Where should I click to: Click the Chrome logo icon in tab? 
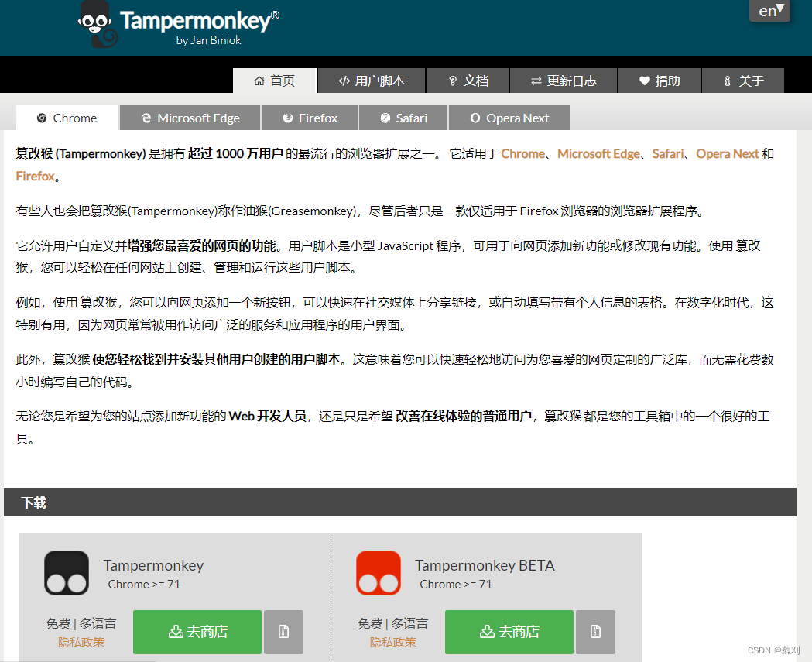[x=42, y=118]
